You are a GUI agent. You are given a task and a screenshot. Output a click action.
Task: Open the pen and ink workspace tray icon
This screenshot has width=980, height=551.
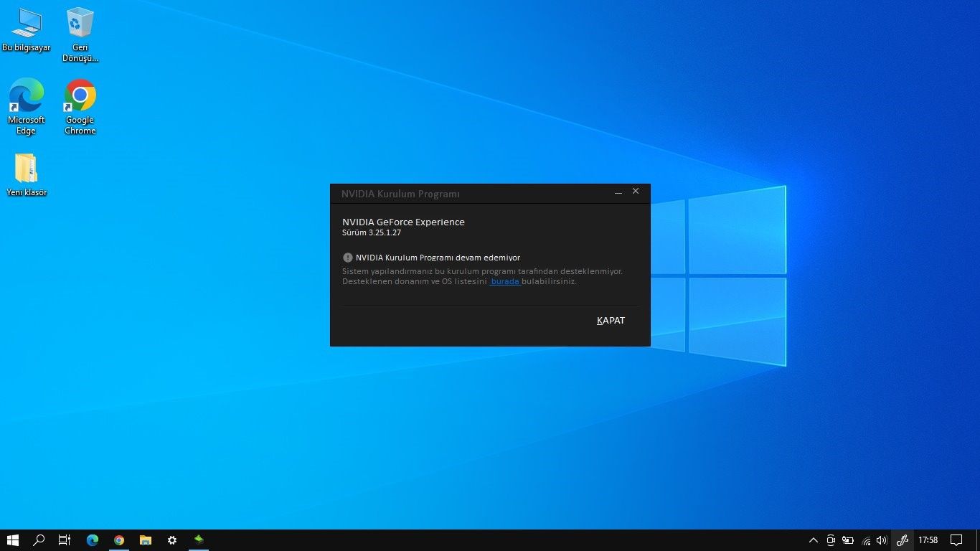pos(903,540)
